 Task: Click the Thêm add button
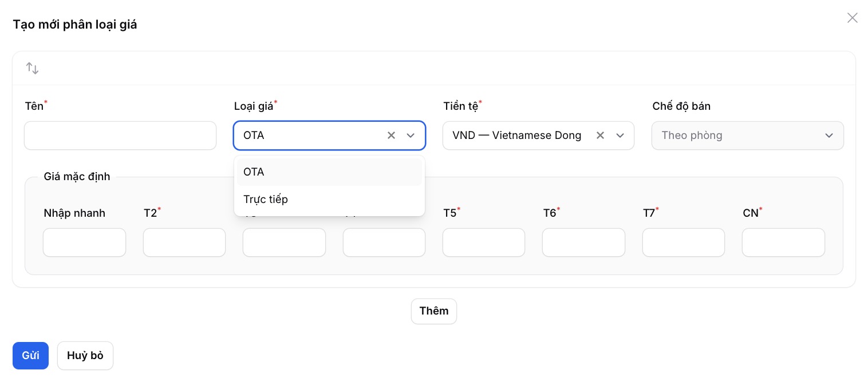tap(433, 311)
